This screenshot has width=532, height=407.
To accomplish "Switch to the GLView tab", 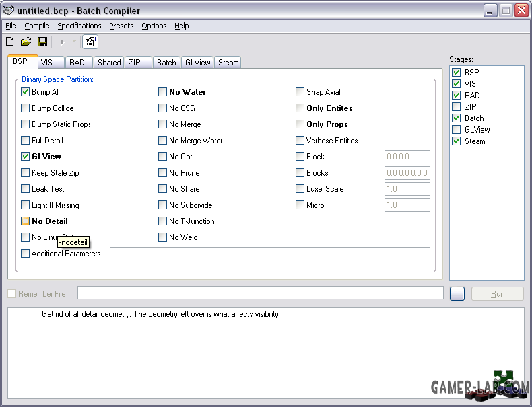I will pyautogui.click(x=197, y=63).
